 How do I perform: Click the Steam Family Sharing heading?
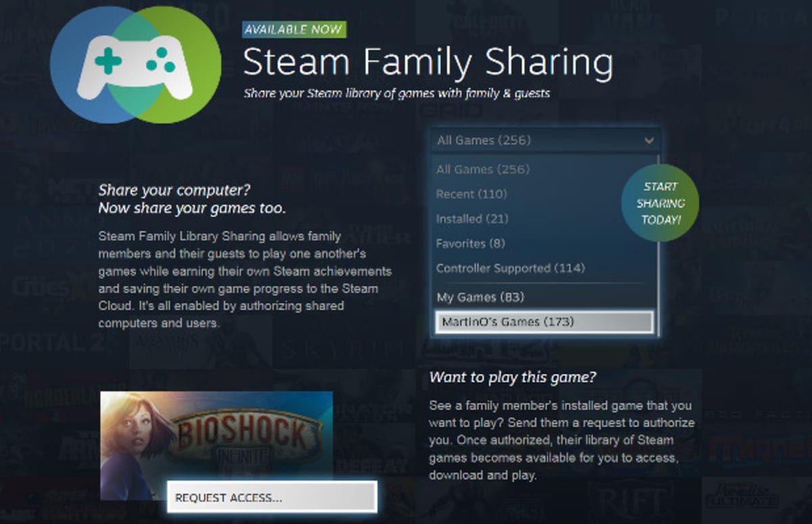428,62
